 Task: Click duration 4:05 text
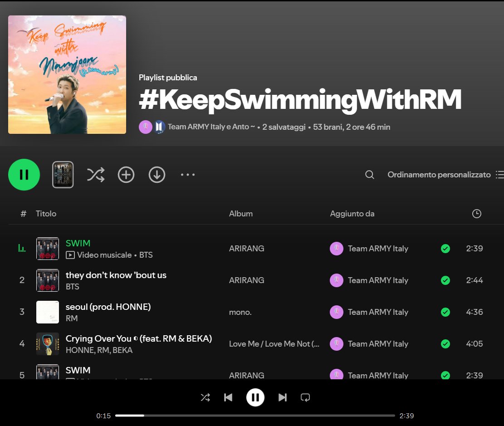[475, 344]
